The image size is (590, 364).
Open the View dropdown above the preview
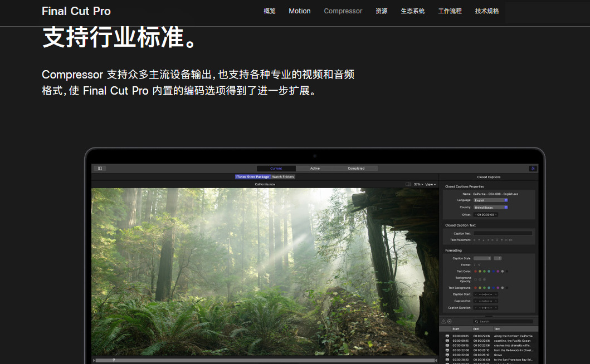click(x=431, y=184)
